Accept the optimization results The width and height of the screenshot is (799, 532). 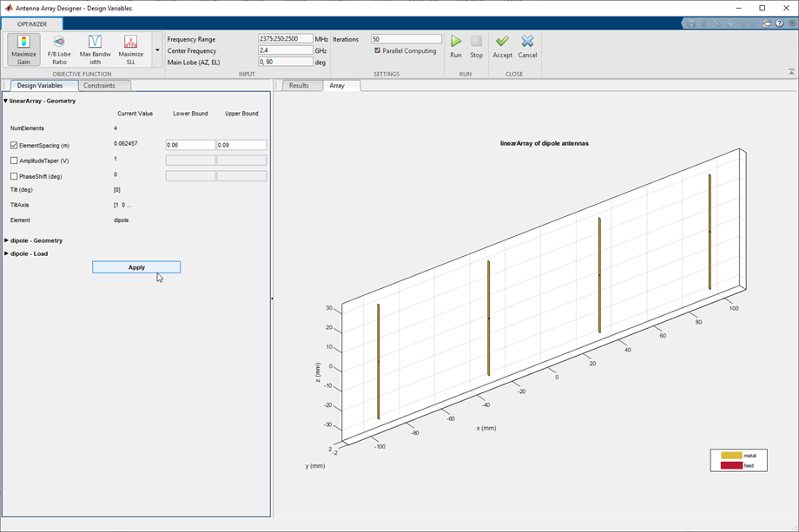pos(503,45)
